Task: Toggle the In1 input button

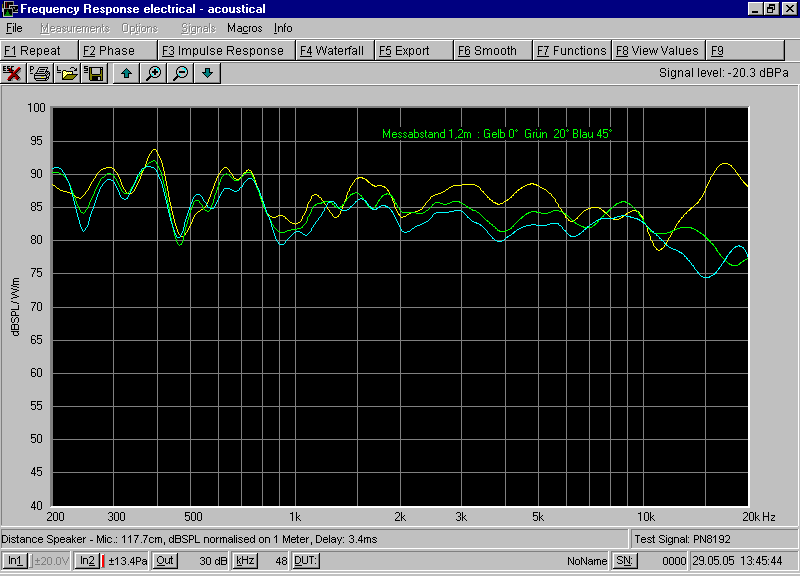Action: point(16,561)
